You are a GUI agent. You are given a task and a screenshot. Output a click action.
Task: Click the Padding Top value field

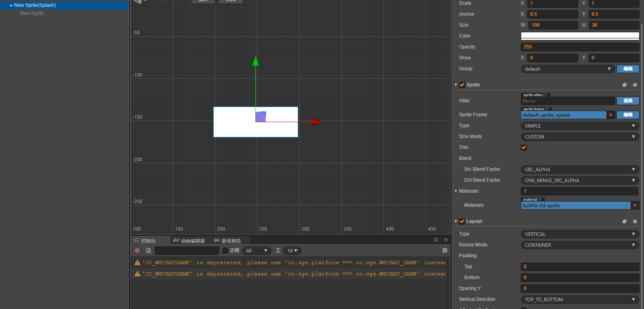580,267
